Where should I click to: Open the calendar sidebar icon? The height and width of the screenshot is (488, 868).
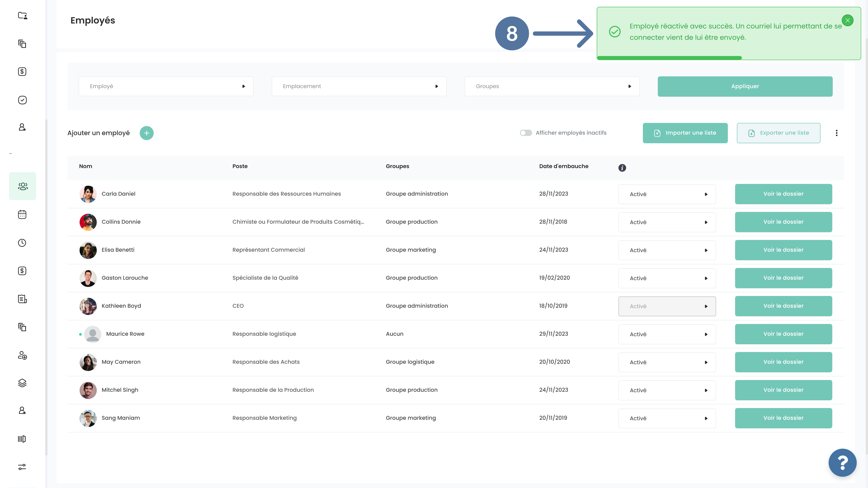[22, 215]
